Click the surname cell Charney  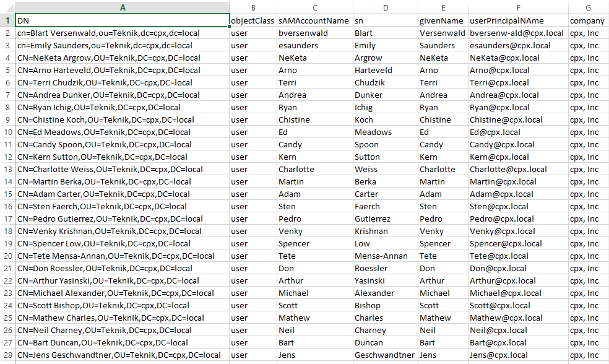tap(386, 330)
